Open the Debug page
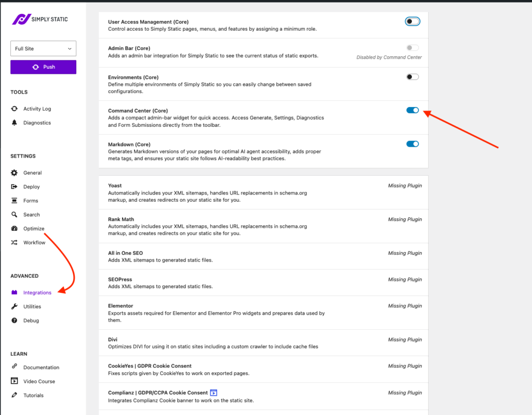 30,320
